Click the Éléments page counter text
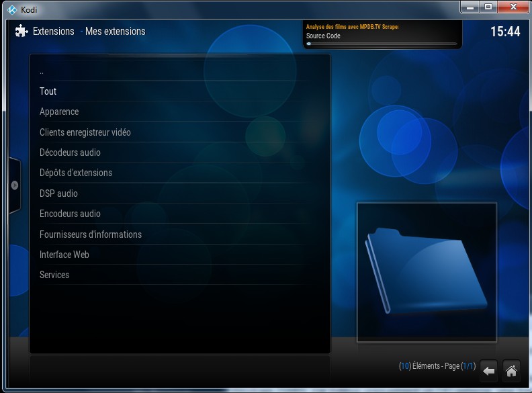Screen dimensions: 532x393 tap(437, 366)
